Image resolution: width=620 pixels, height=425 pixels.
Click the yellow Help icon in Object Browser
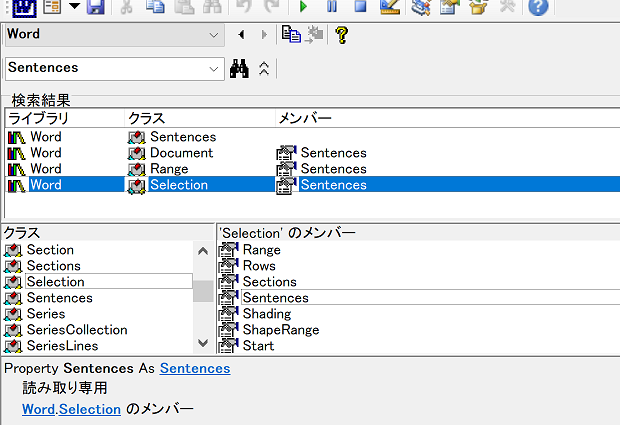point(341,35)
